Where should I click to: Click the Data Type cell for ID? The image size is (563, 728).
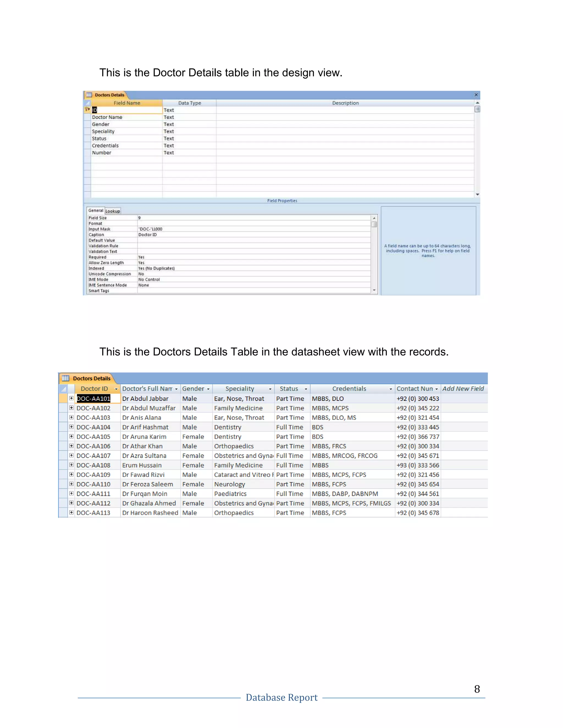pyautogui.click(x=189, y=110)
